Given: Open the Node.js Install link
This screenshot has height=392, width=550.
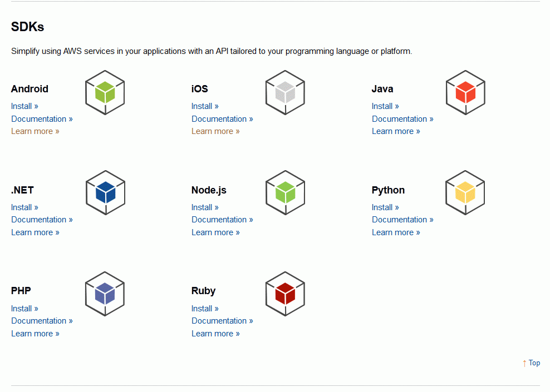Looking at the screenshot, I should 205,207.
